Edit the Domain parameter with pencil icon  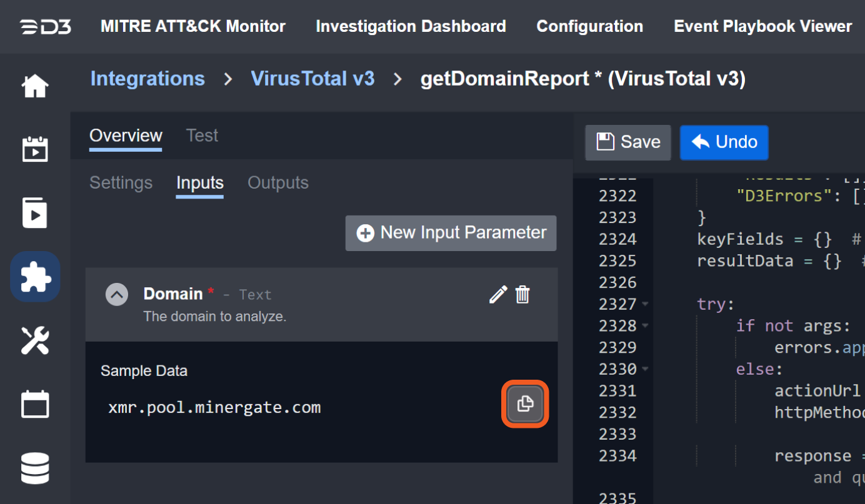point(498,294)
